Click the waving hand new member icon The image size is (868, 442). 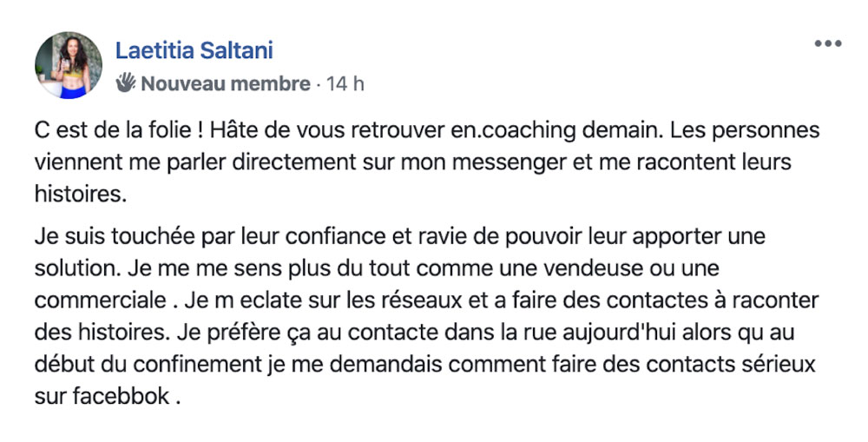(126, 83)
